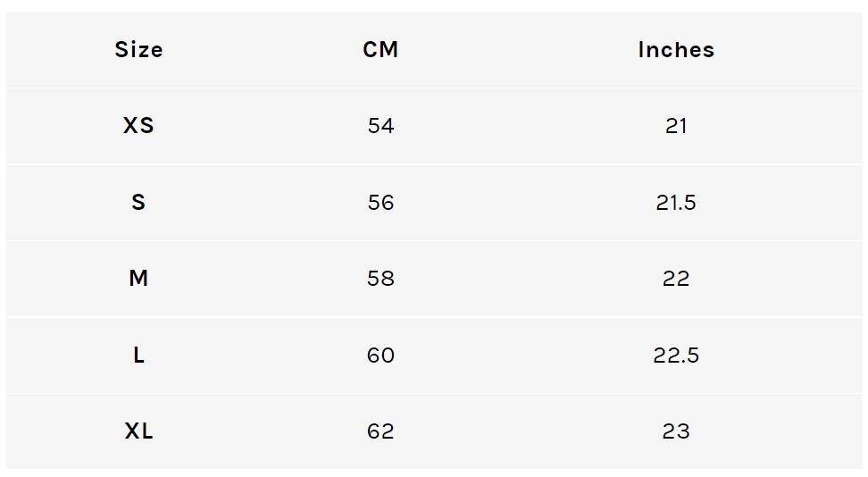The image size is (868, 477).
Task: Click the Size column header
Action: [138, 50]
